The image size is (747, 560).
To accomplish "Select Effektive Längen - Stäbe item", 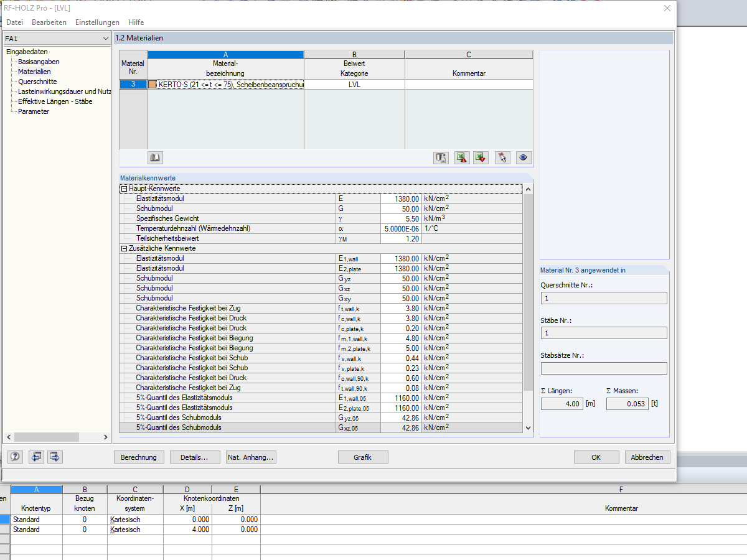I will pos(55,101).
